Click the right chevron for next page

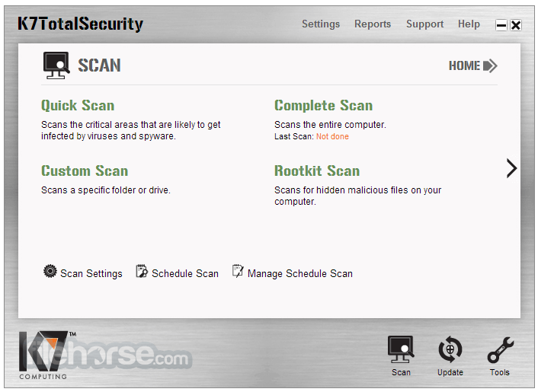(511, 168)
